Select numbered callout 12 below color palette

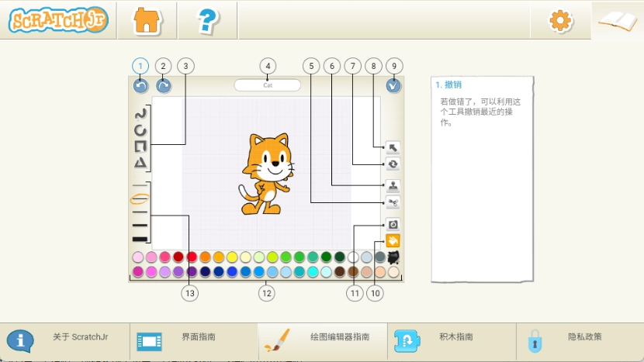pyautogui.click(x=267, y=293)
